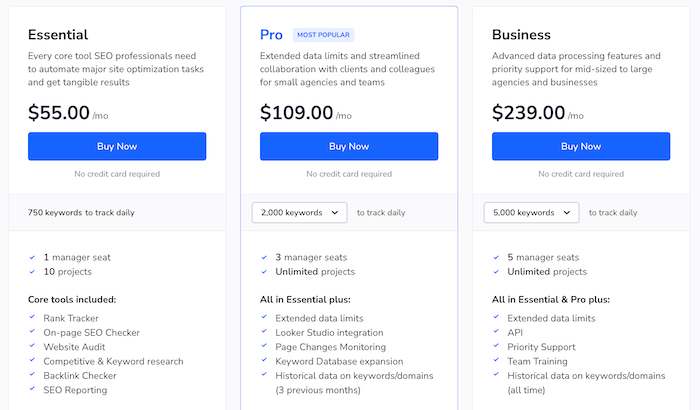Click the checkmark beside 10 projects
Screen dimensions: 700x410
pos(33,271)
